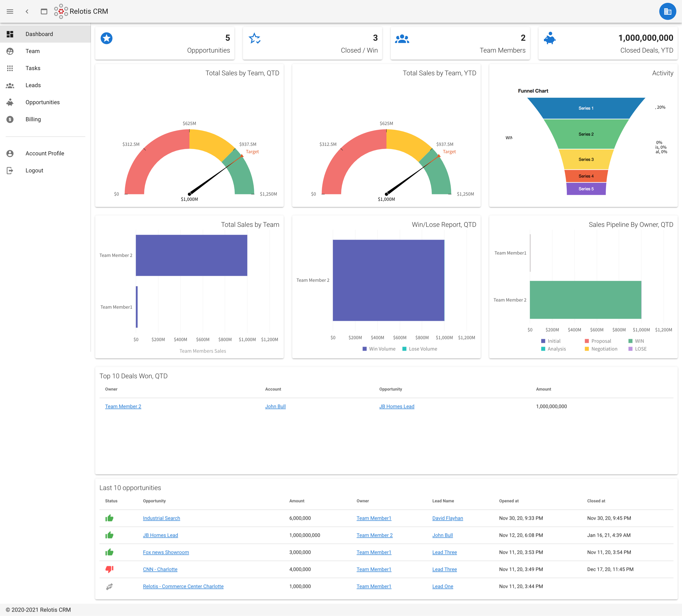
Task: Open Account Profile page
Action: [45, 154]
